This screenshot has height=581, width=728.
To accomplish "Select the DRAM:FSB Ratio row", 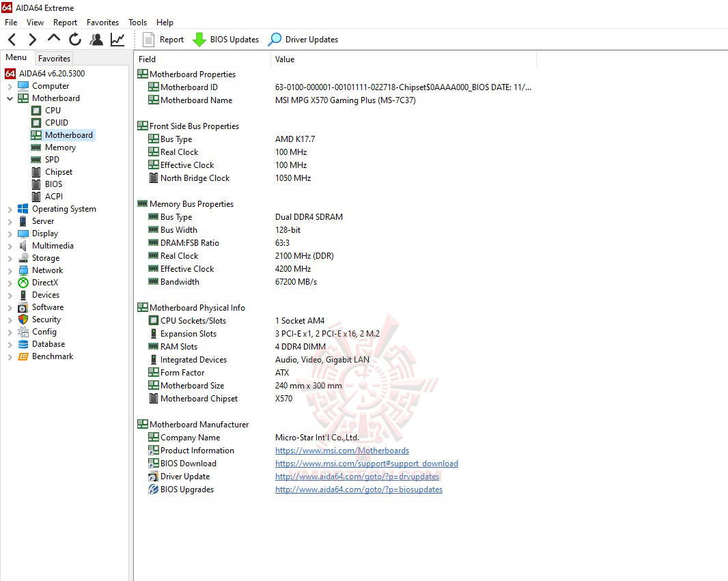I will [334, 242].
